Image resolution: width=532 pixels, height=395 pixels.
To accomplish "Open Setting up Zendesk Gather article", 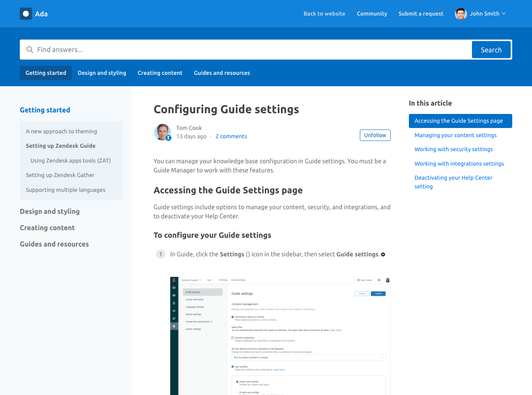I will pos(60,175).
